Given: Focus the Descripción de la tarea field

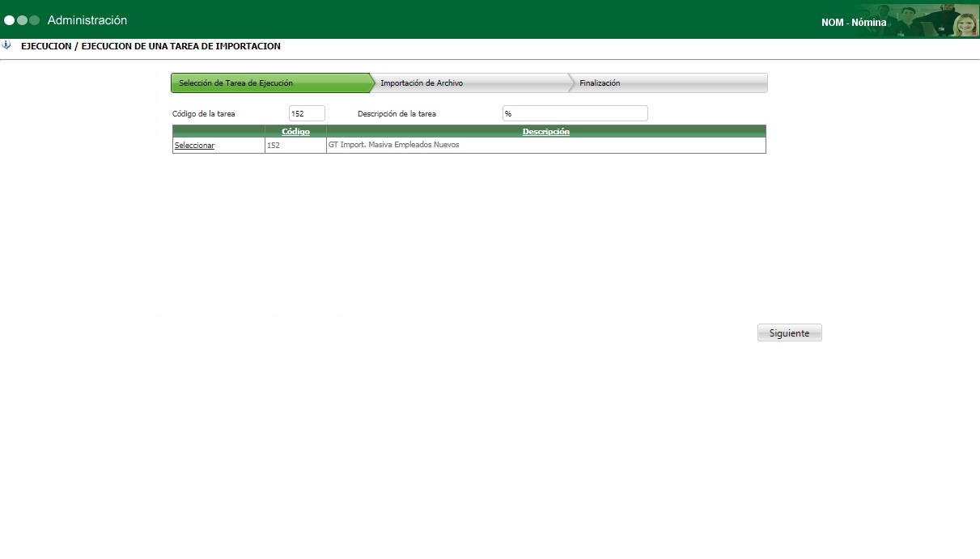Looking at the screenshot, I should tap(575, 114).
